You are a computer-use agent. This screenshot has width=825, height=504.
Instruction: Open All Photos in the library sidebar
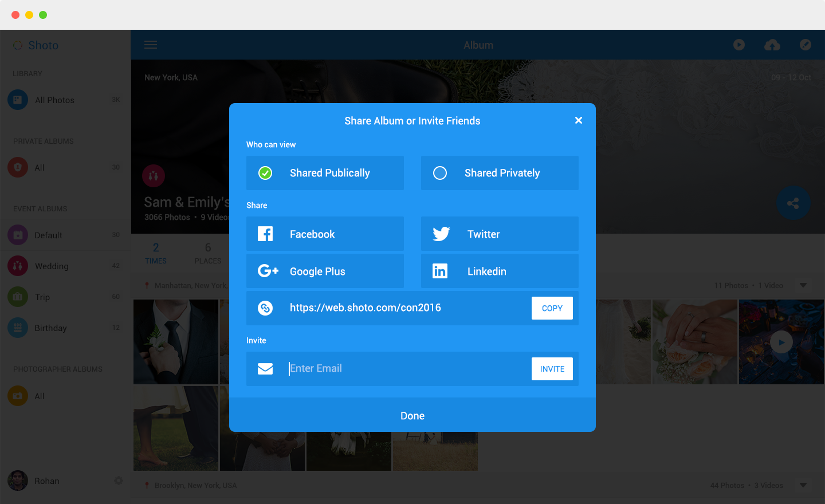click(x=65, y=100)
